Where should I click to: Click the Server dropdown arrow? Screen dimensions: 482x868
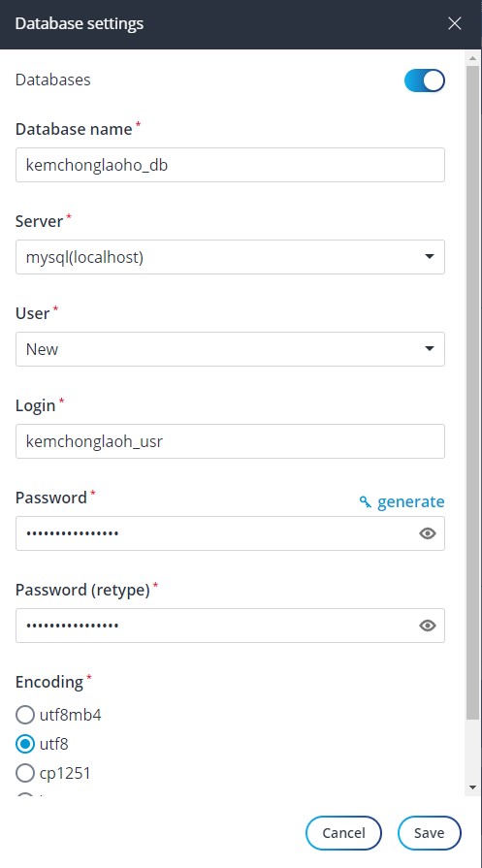point(429,257)
